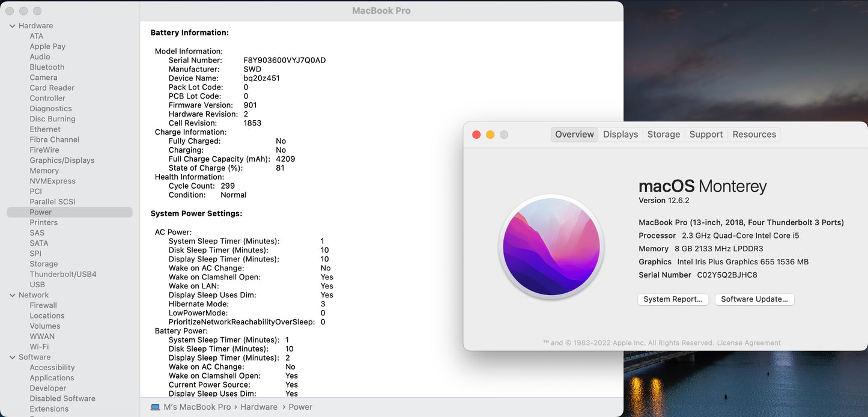Select Wi-Fi under Network
Screen dimensions: 868x417
tap(39, 347)
